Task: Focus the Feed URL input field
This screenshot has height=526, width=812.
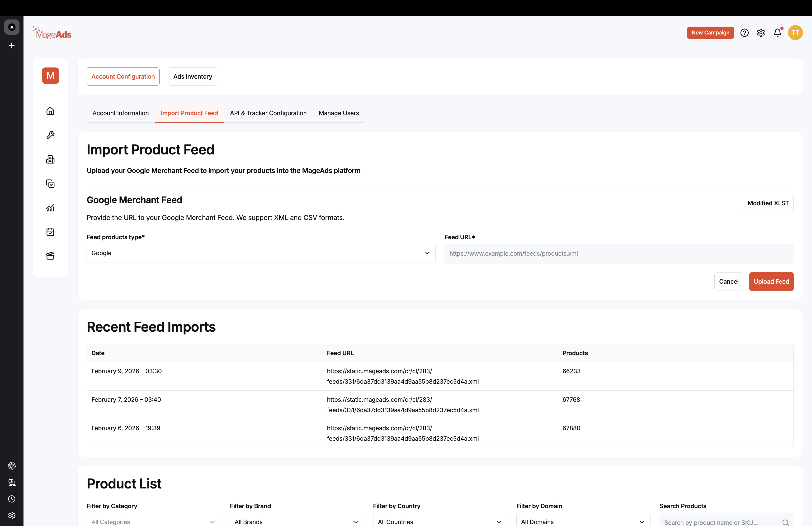Action: coord(619,253)
